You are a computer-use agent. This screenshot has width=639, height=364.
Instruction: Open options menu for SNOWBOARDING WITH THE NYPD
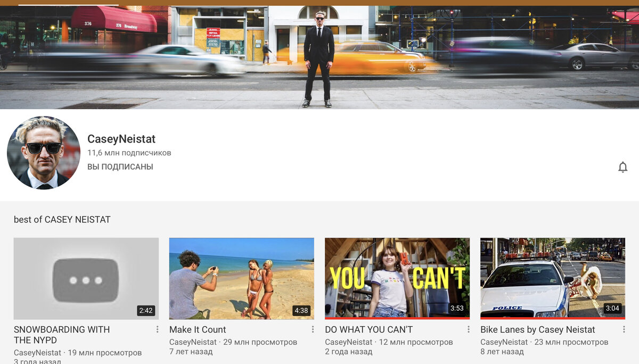pos(157,329)
